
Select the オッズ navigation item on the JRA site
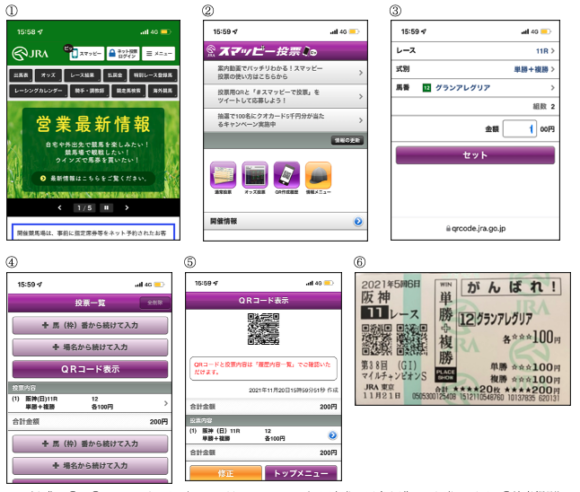click(48, 75)
